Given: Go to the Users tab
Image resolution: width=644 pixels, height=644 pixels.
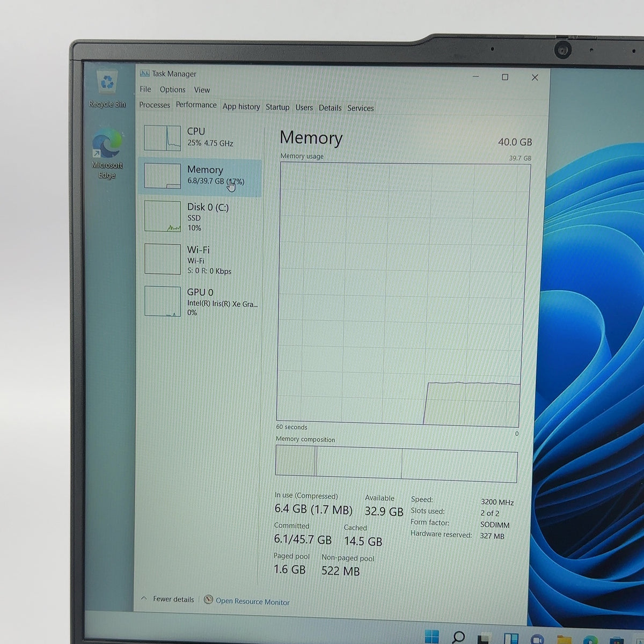Looking at the screenshot, I should (x=304, y=108).
